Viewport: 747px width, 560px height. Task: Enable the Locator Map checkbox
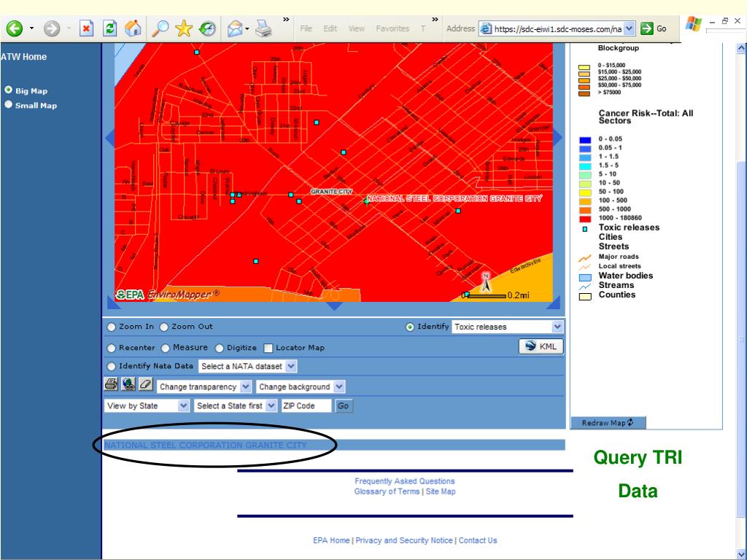pyautogui.click(x=268, y=348)
